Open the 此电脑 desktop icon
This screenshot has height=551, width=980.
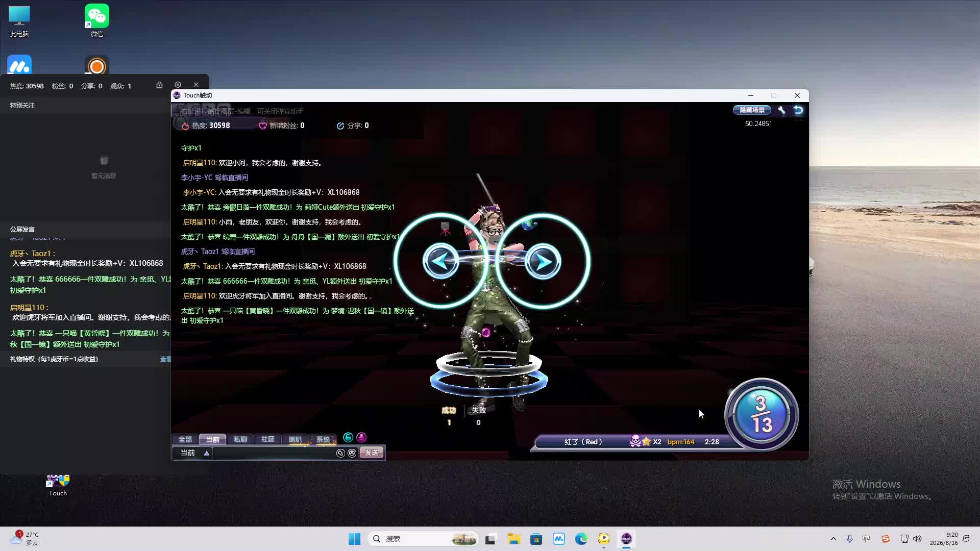[x=19, y=21]
